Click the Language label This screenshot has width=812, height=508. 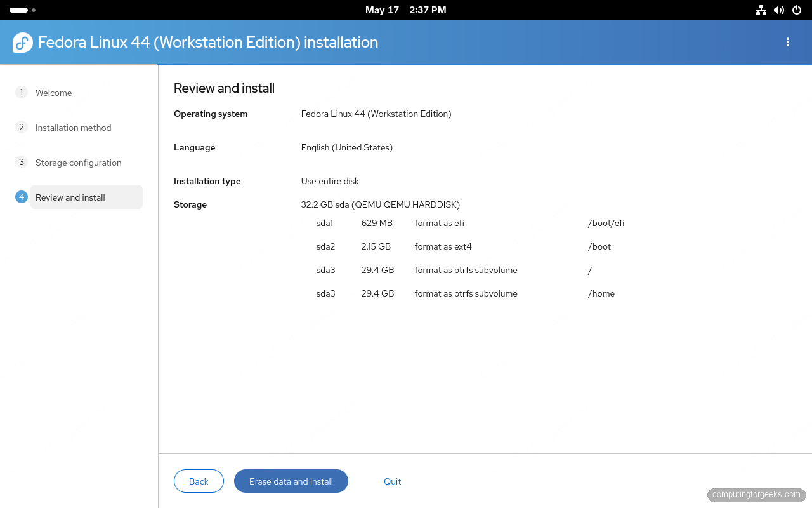194,147
